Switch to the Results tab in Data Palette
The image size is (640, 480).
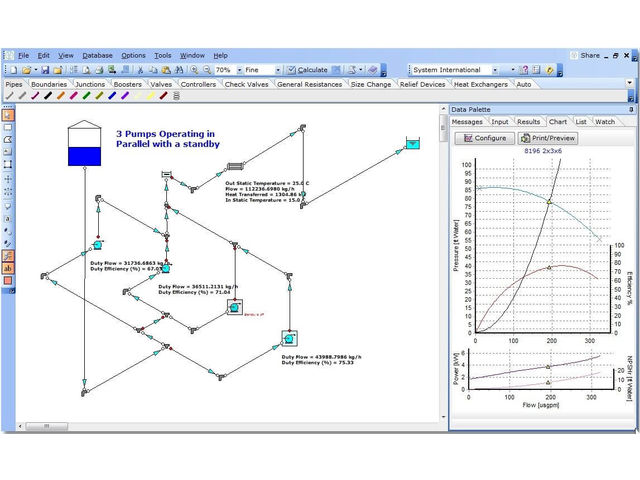tap(528, 122)
